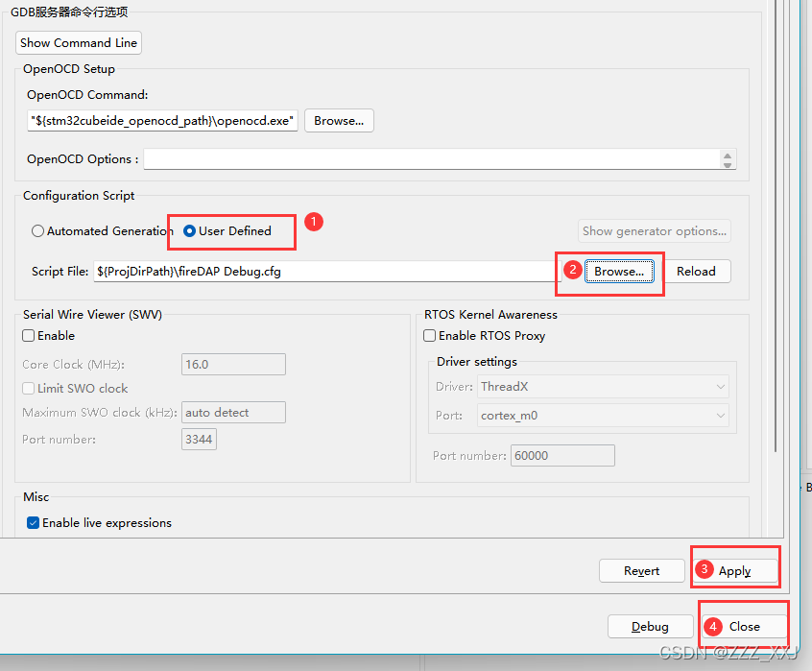812x671 pixels.
Task: Browse for the configuration script file
Action: pyautogui.click(x=619, y=272)
